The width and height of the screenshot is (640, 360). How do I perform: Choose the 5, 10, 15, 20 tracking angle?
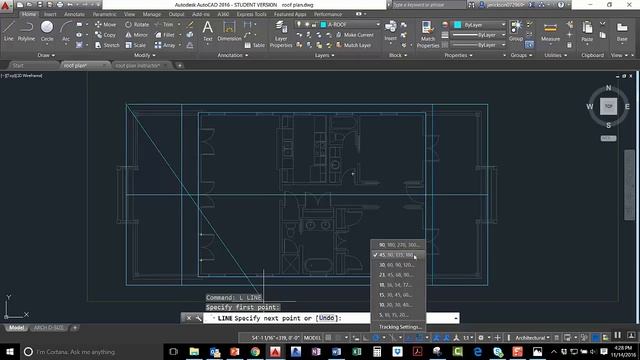point(398,315)
